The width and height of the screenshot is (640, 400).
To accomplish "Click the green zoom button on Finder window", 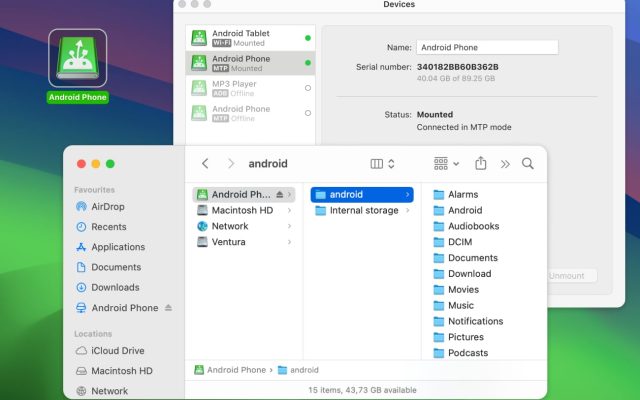I will (x=110, y=164).
